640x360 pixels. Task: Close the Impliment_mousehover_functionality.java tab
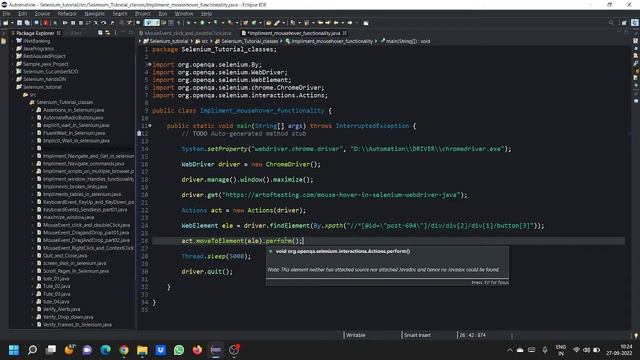point(345,33)
